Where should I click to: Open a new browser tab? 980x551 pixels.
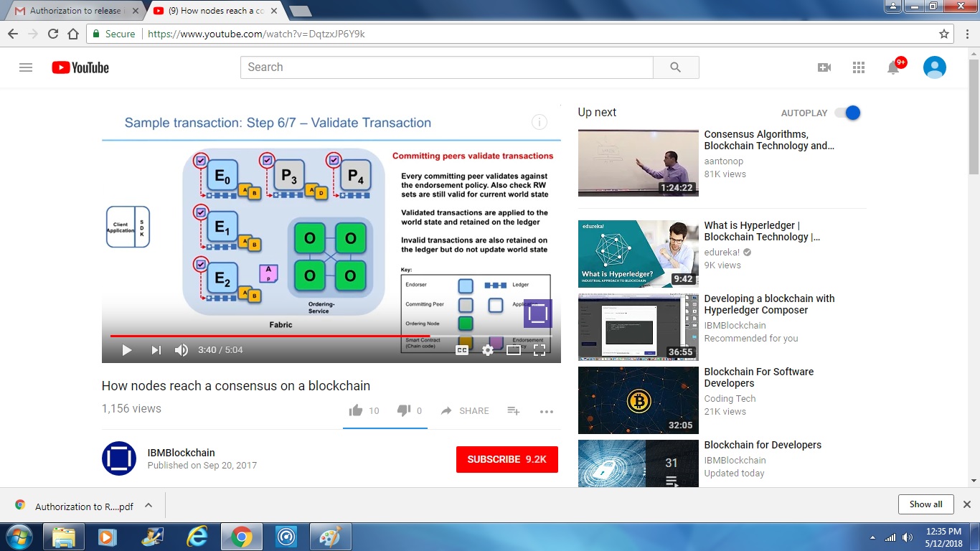click(300, 11)
